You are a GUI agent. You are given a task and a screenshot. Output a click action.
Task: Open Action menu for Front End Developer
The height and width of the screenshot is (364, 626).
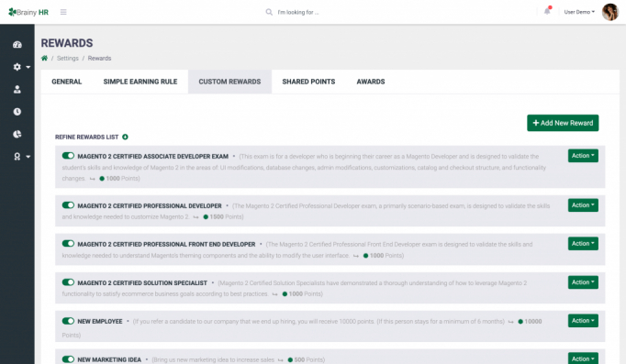(583, 244)
